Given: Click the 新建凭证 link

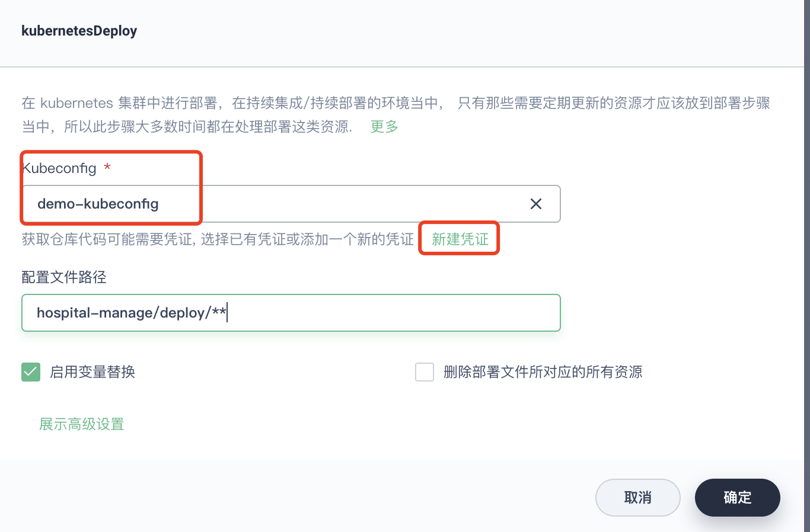Looking at the screenshot, I should coord(460,239).
